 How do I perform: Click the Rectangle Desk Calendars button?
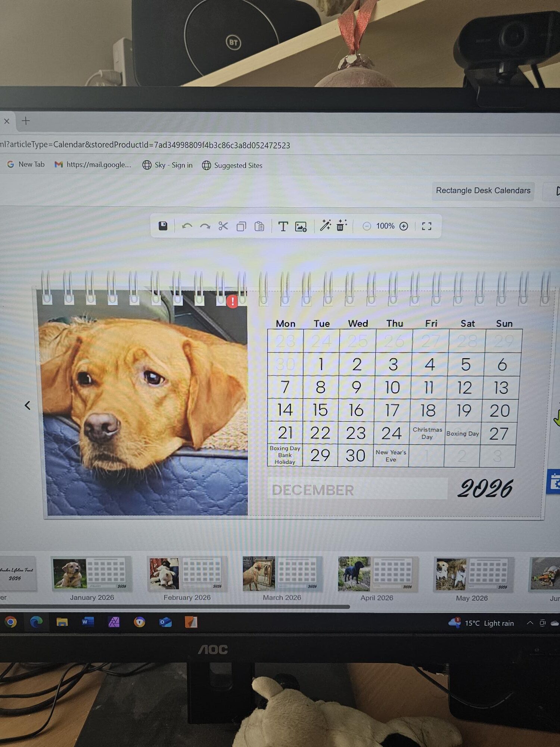[x=483, y=190]
